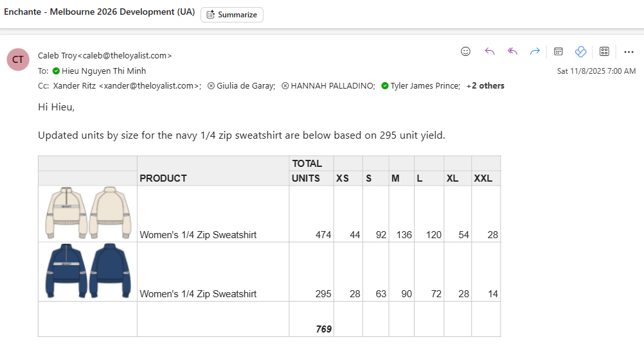Open the calendar meeting reply icon
Screen dimensions: 644x346
click(559, 51)
